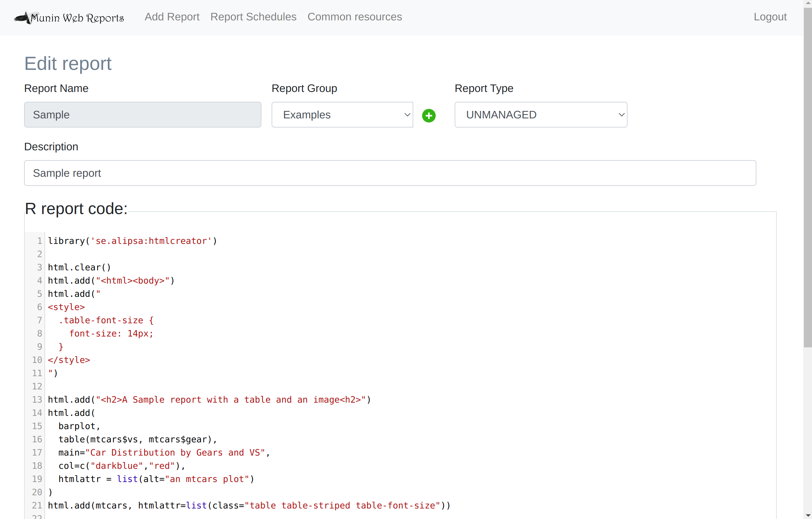Viewport: 812px width, 519px height.
Task: Click the Description field with Sample report
Action: [390, 173]
